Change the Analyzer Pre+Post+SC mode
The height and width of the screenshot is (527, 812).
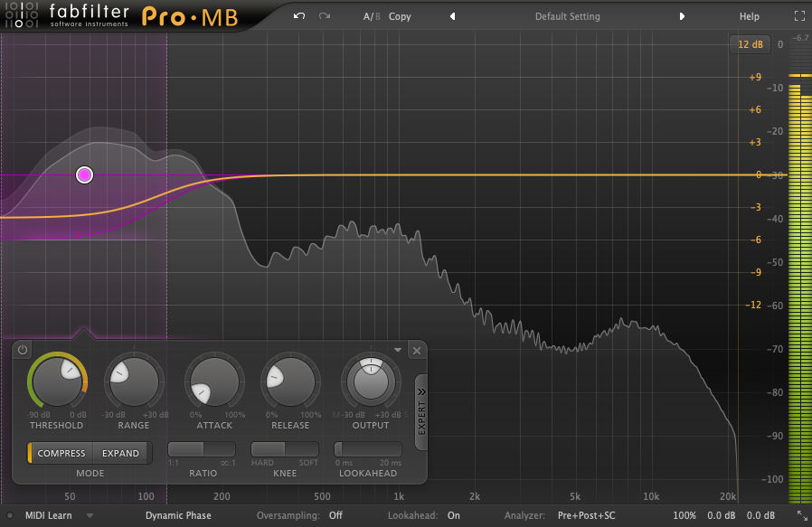tap(586, 515)
